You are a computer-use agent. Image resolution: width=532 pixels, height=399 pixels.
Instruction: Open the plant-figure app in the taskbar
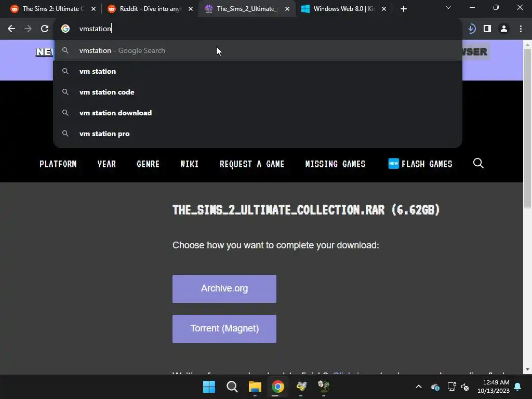[x=324, y=387]
